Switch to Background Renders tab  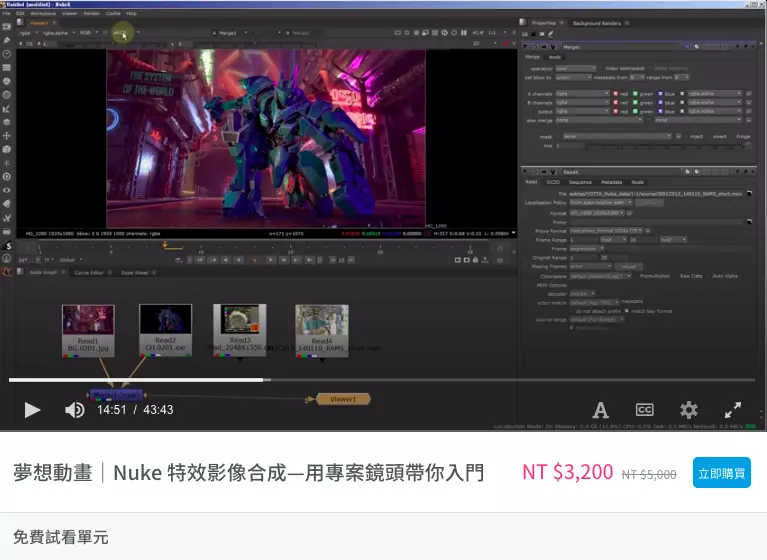click(597, 23)
